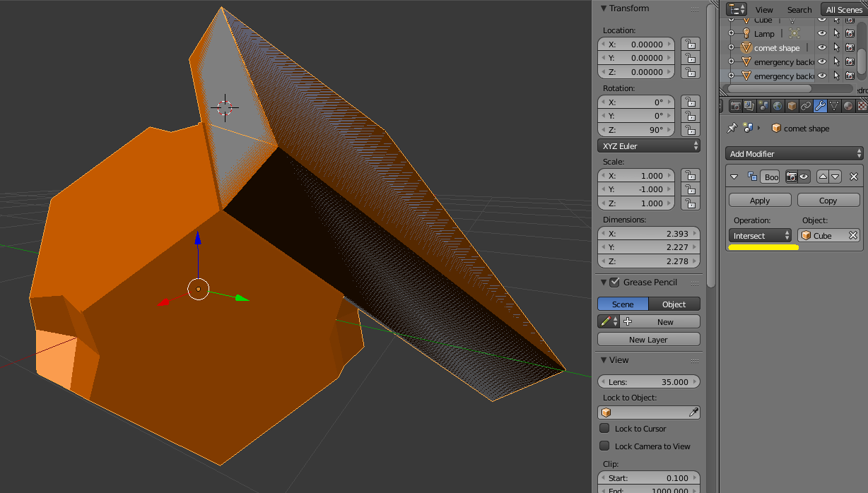Remove the Boolean modifier with X
This screenshot has width=868, height=493.
[853, 177]
